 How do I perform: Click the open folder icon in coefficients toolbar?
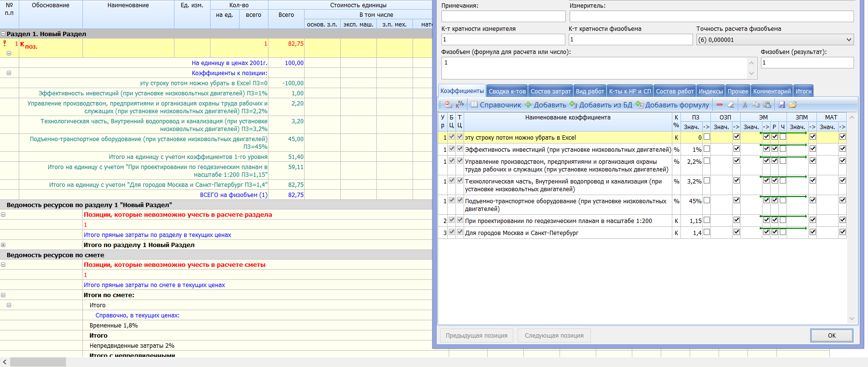(793, 105)
